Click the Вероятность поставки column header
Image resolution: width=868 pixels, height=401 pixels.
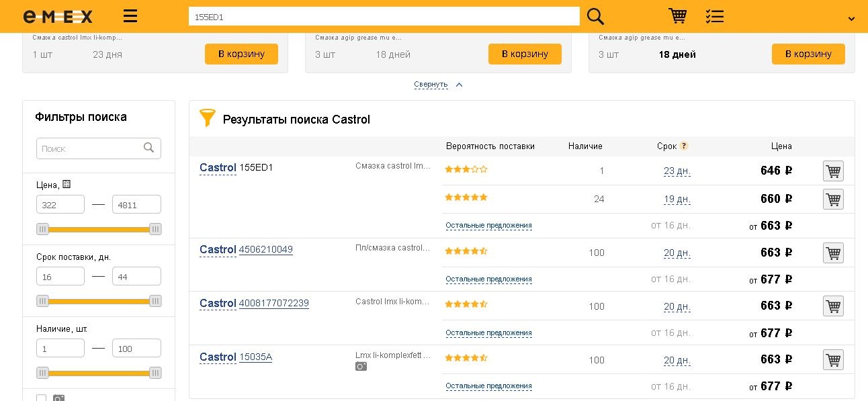pos(490,146)
